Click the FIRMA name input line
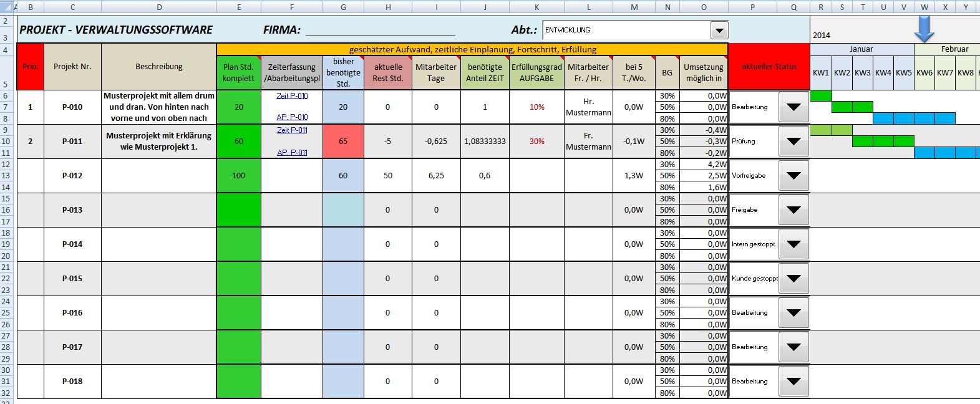980x404 pixels. 380,31
